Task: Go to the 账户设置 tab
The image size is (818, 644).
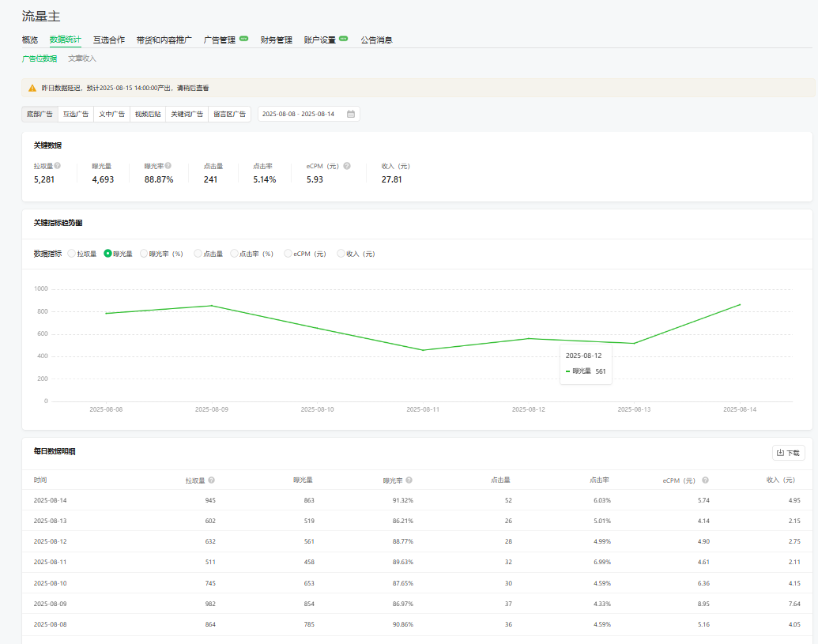Action: pos(320,40)
